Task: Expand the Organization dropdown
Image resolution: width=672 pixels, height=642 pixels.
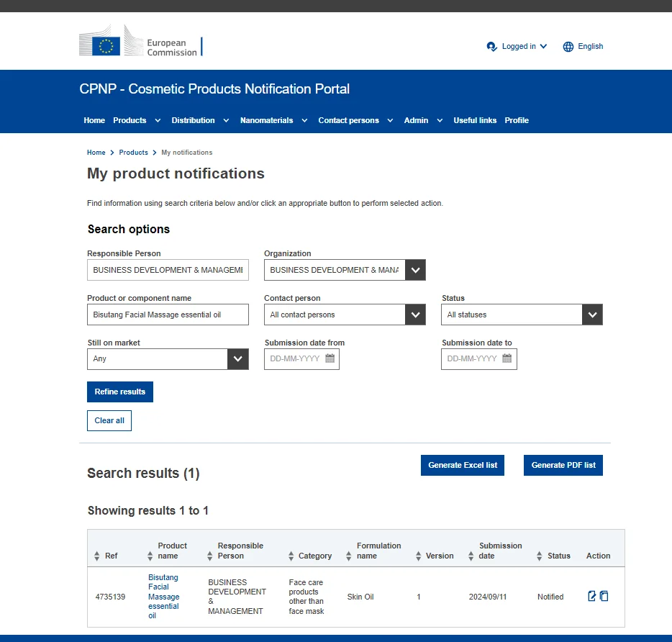Action: click(x=415, y=270)
